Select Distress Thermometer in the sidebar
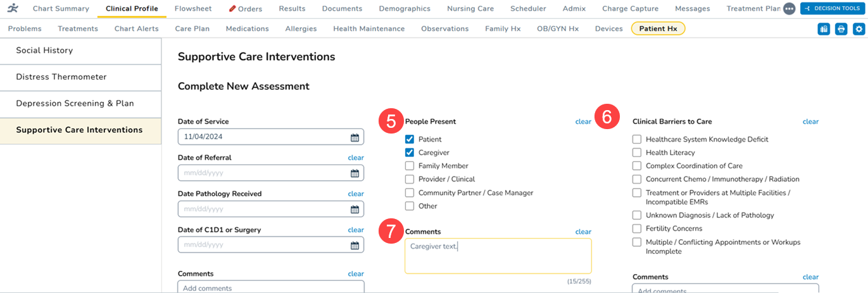The height and width of the screenshot is (293, 868). click(x=61, y=77)
